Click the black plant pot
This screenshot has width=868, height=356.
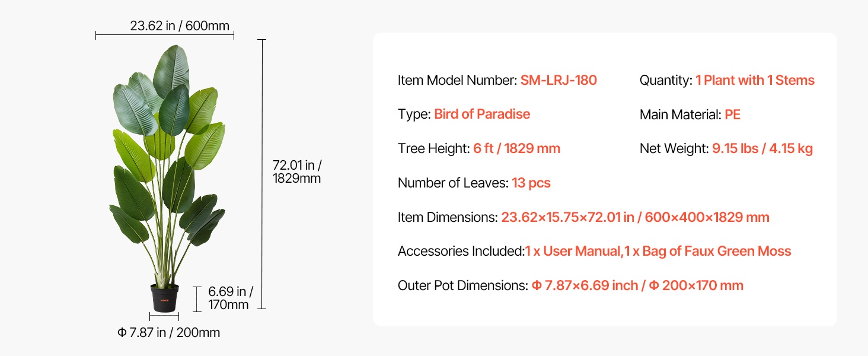click(164, 298)
